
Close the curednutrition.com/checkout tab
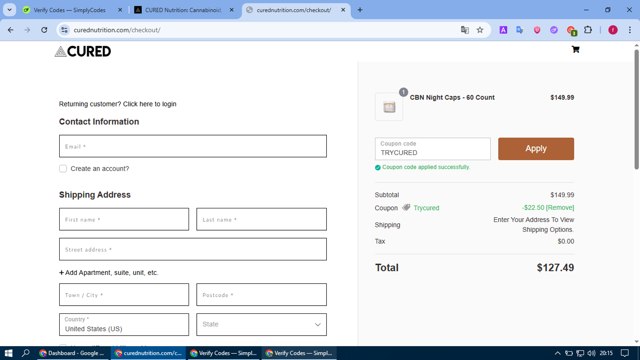[x=343, y=10]
